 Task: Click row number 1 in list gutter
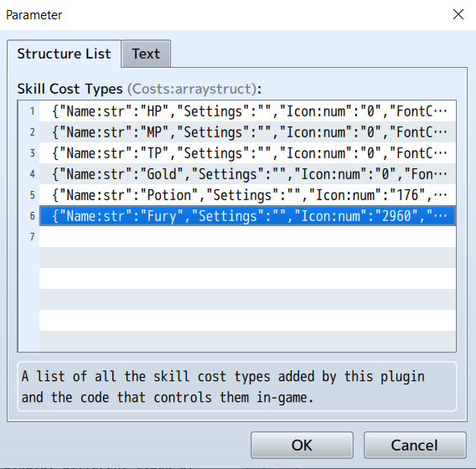[32, 111]
